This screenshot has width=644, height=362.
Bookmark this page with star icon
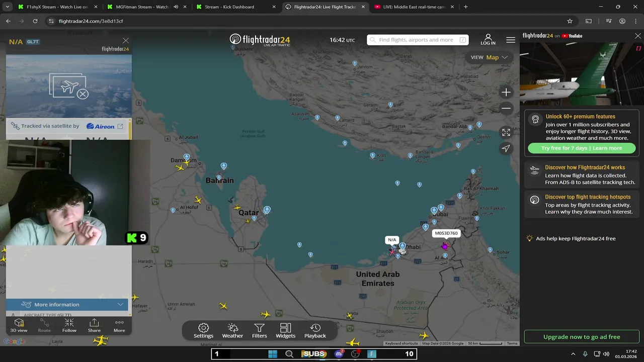(x=570, y=21)
